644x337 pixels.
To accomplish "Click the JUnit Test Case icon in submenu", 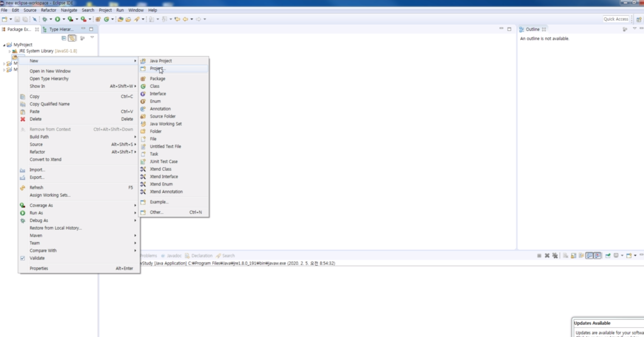I will click(x=143, y=162).
